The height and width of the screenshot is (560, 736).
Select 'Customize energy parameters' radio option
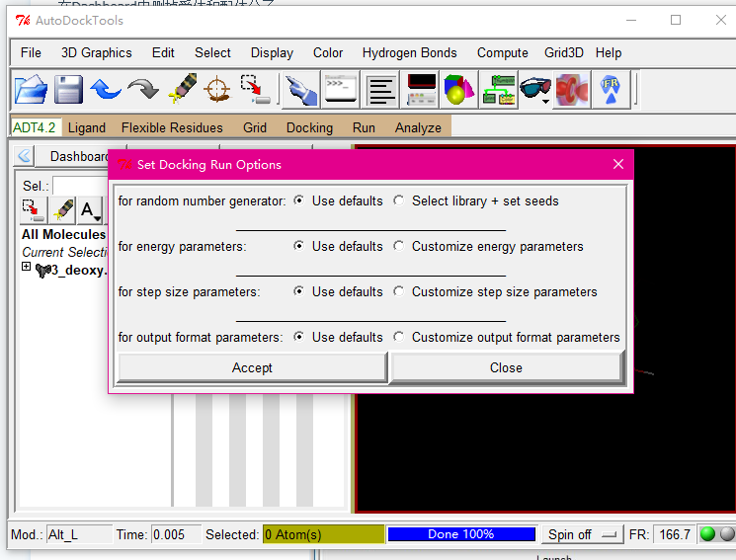[399, 247]
